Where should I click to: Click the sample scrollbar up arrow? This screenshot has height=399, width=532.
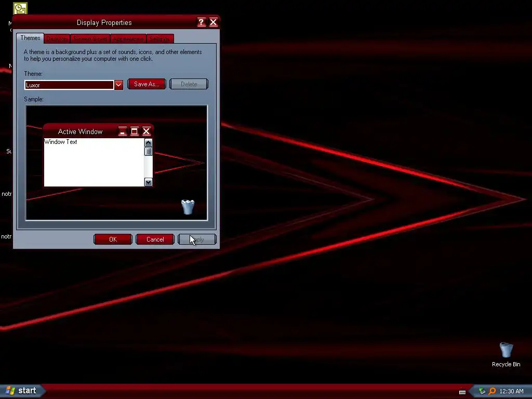(x=148, y=143)
